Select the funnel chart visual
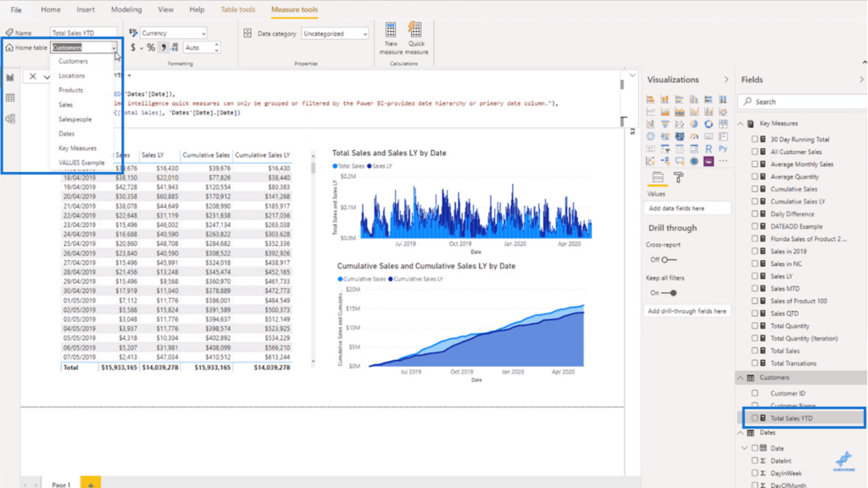 tap(665, 124)
